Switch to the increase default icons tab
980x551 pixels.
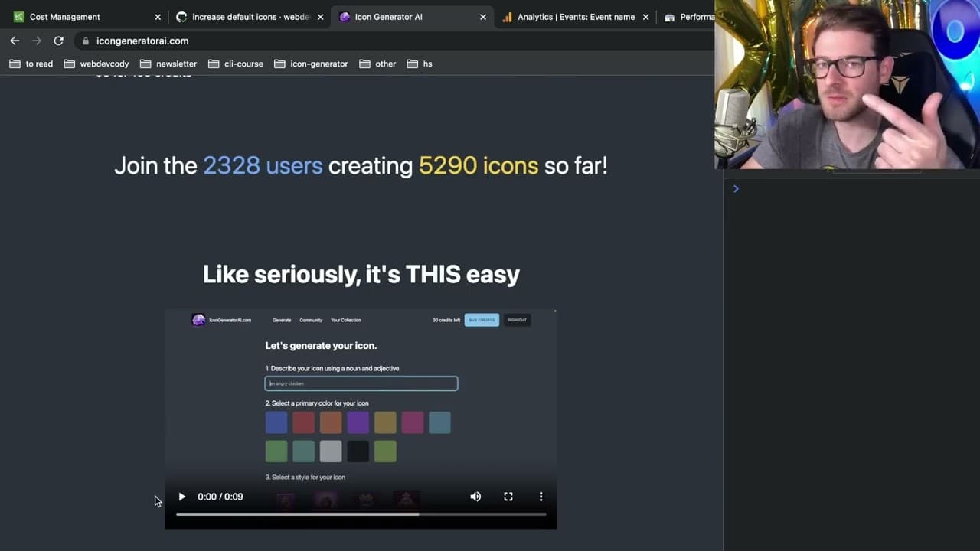coord(250,17)
